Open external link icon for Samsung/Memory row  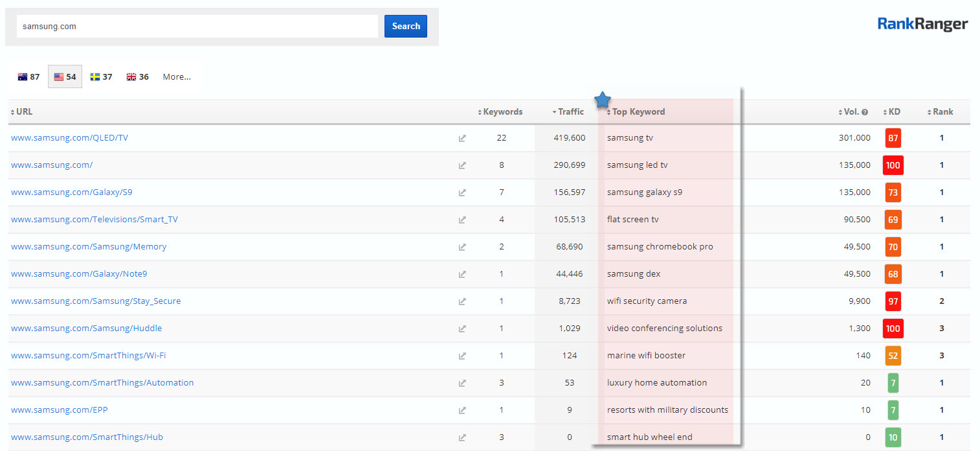462,247
